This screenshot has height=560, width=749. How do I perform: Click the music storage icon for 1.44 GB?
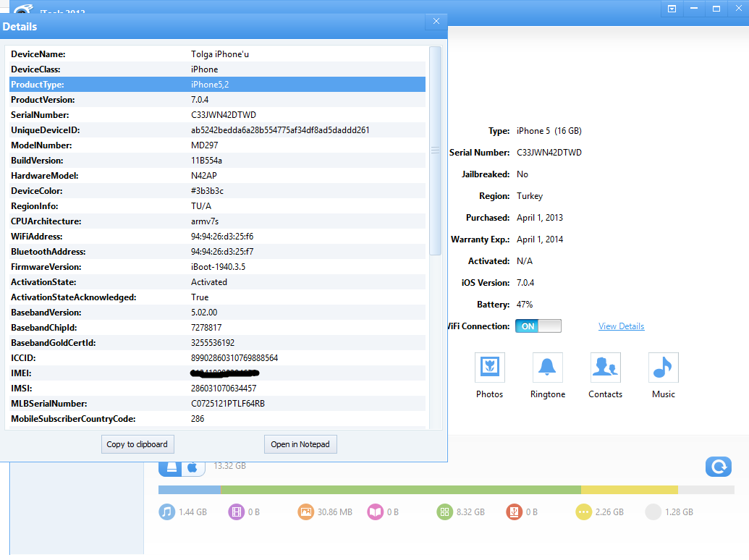coord(166,512)
